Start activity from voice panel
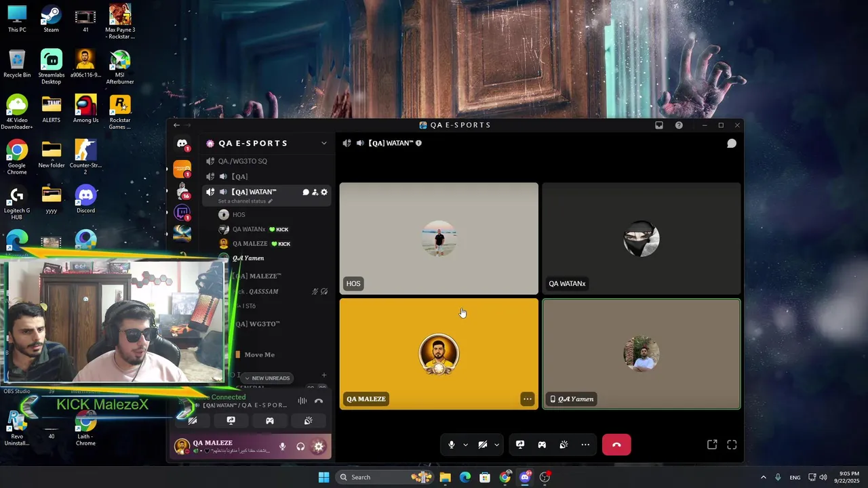 coord(269,421)
